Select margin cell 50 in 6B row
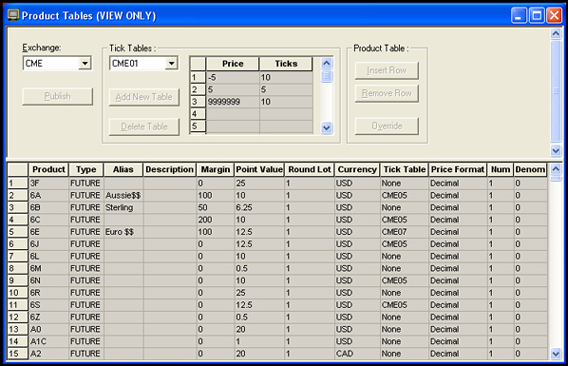 215,208
